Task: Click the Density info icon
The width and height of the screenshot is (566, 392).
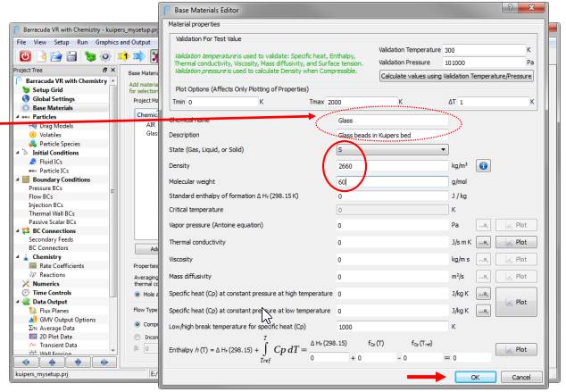Action: pos(481,166)
